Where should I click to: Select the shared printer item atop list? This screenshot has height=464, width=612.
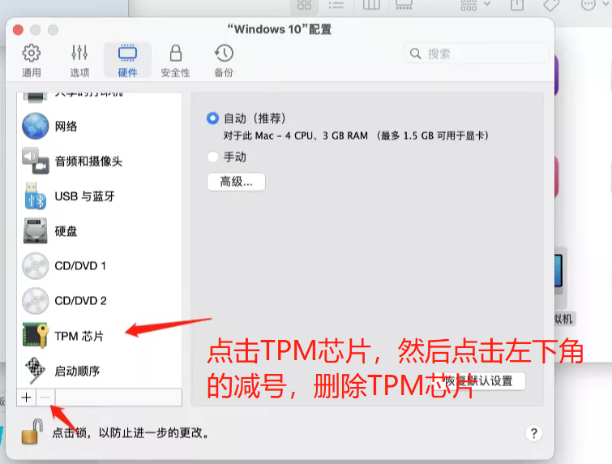pyautogui.click(x=99, y=96)
